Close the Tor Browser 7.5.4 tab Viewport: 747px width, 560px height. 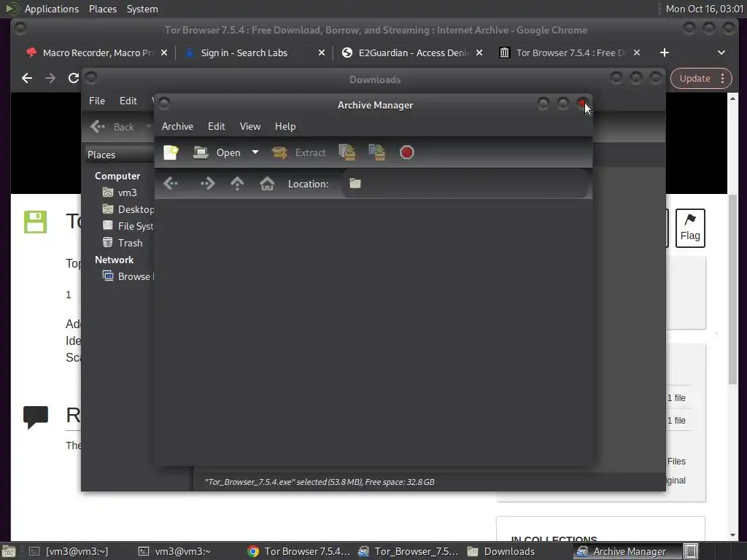(x=636, y=52)
